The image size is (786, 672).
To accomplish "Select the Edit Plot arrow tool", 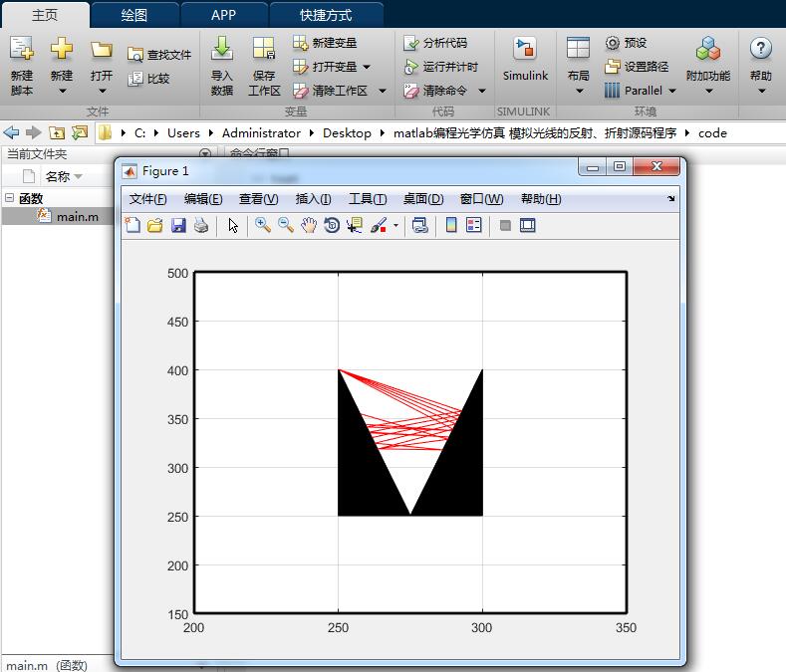I will (x=233, y=226).
